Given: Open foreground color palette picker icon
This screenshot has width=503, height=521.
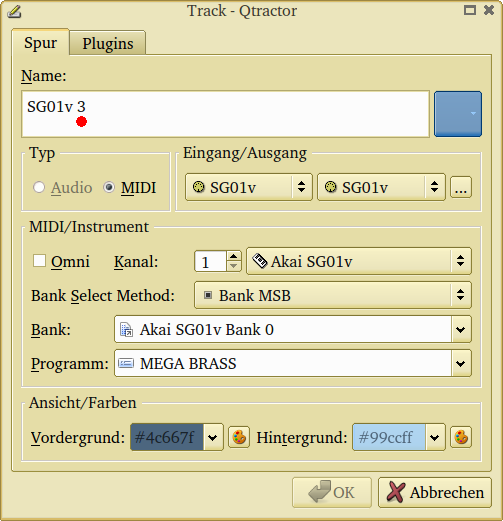Looking at the screenshot, I should tap(239, 437).
